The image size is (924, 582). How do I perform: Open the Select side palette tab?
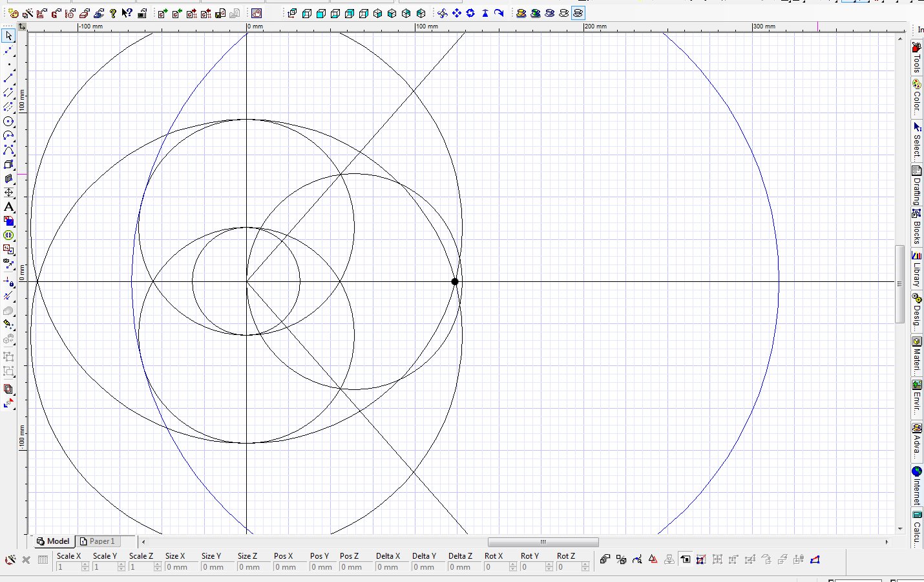917,140
